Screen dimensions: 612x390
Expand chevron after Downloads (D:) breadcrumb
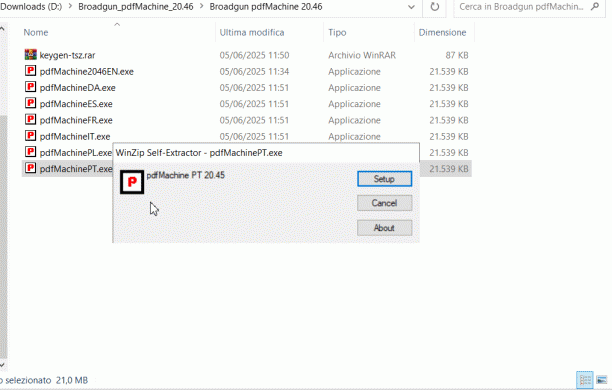click(71, 7)
